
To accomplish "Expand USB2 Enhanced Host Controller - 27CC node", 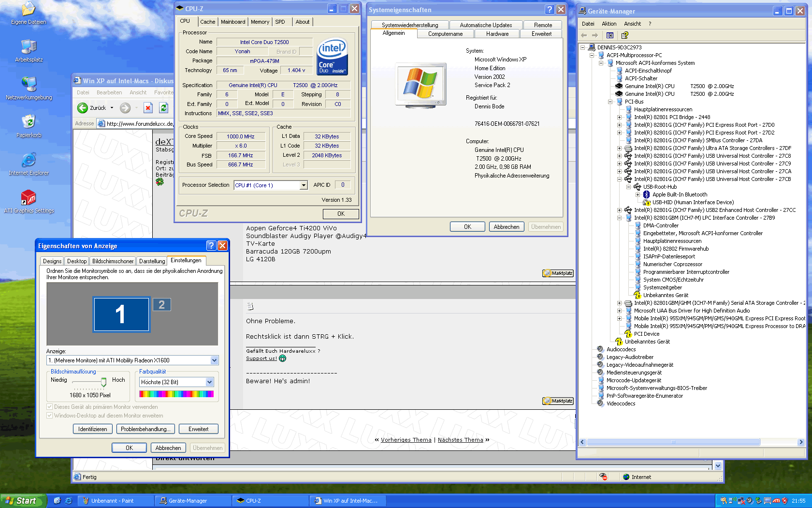I will (619, 210).
